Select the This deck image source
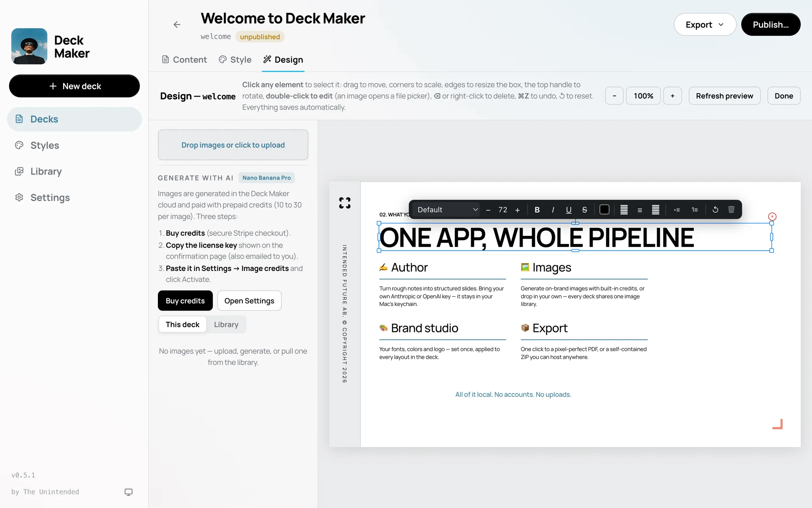812x508 pixels. [x=182, y=324]
